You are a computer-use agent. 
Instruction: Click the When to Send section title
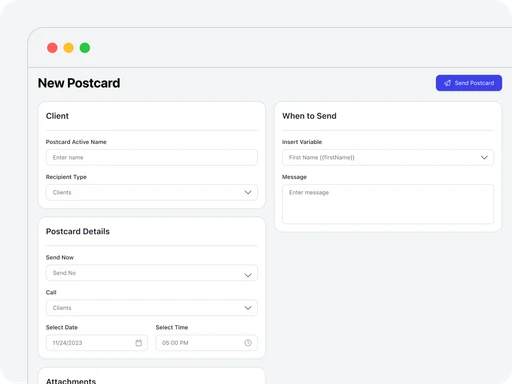coord(309,116)
